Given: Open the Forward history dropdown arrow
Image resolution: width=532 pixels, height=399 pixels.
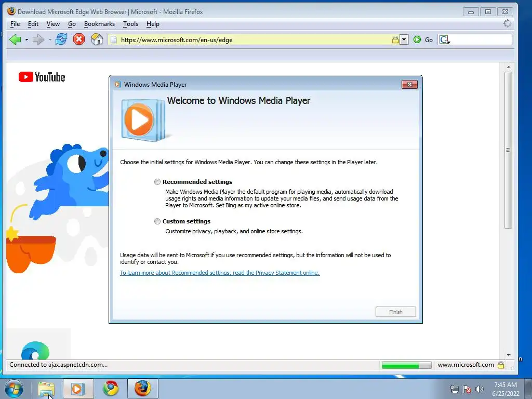Looking at the screenshot, I should click(50, 39).
